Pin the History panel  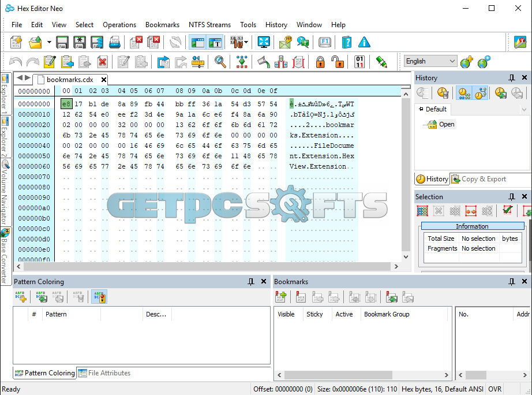click(512, 78)
